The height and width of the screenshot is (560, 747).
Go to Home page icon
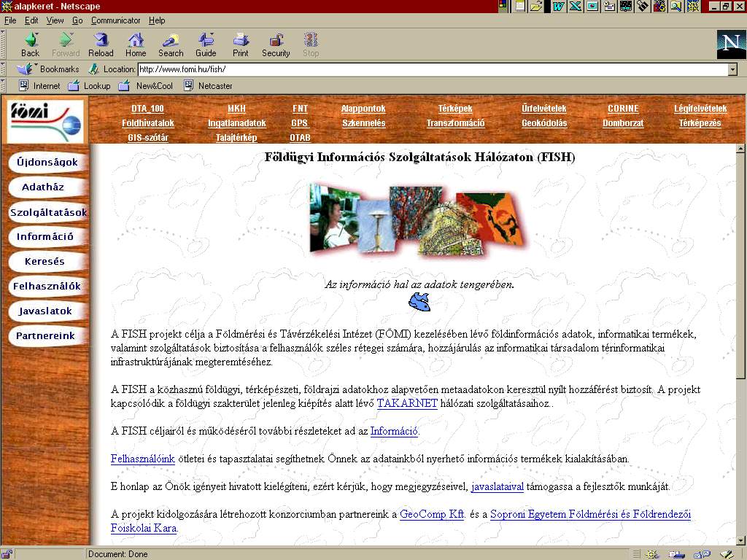[136, 44]
